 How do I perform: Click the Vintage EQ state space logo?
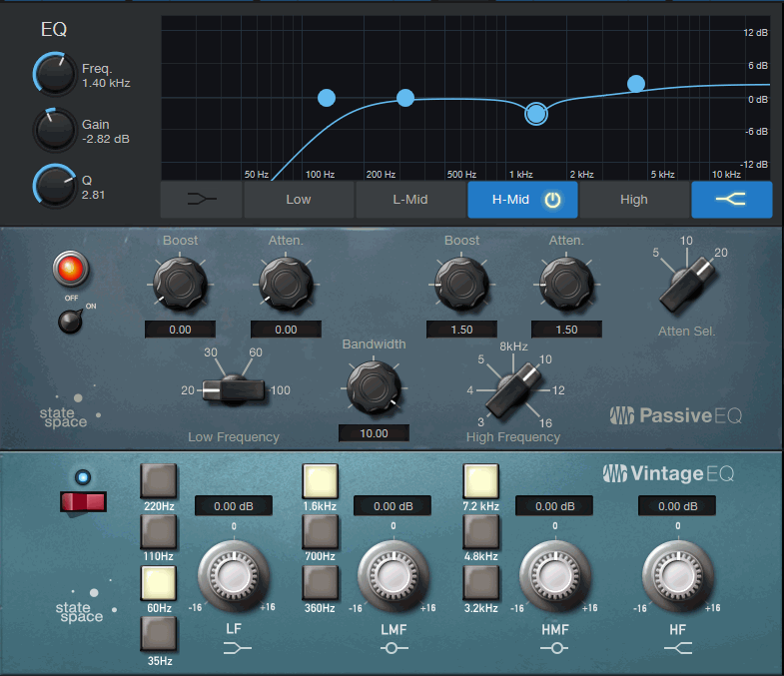pyautogui.click(x=86, y=601)
